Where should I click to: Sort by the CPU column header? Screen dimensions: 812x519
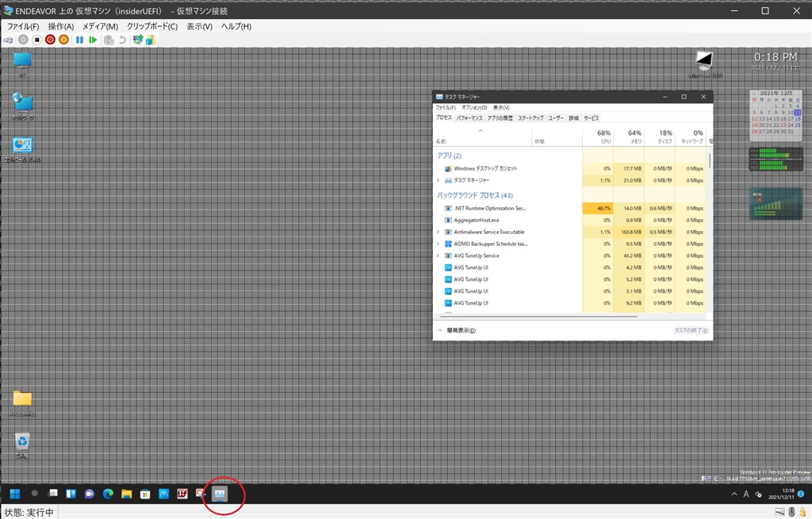tap(598, 136)
